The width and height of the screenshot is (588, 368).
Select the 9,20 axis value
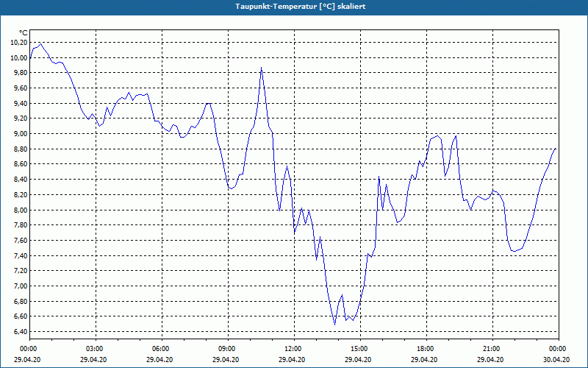pyautogui.click(x=21, y=118)
